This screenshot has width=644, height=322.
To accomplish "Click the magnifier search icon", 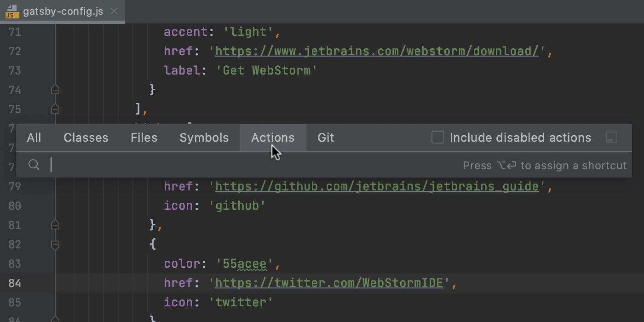I will click(34, 165).
